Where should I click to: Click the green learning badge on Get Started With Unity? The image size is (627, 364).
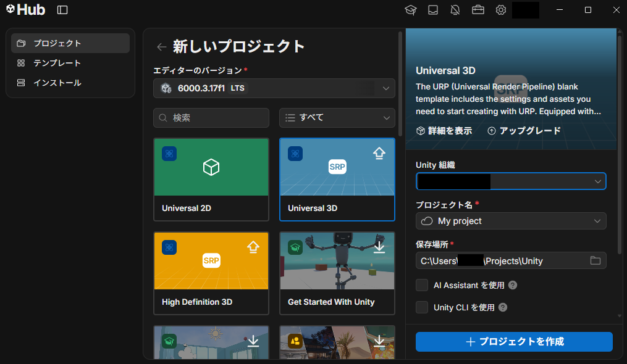coord(295,247)
